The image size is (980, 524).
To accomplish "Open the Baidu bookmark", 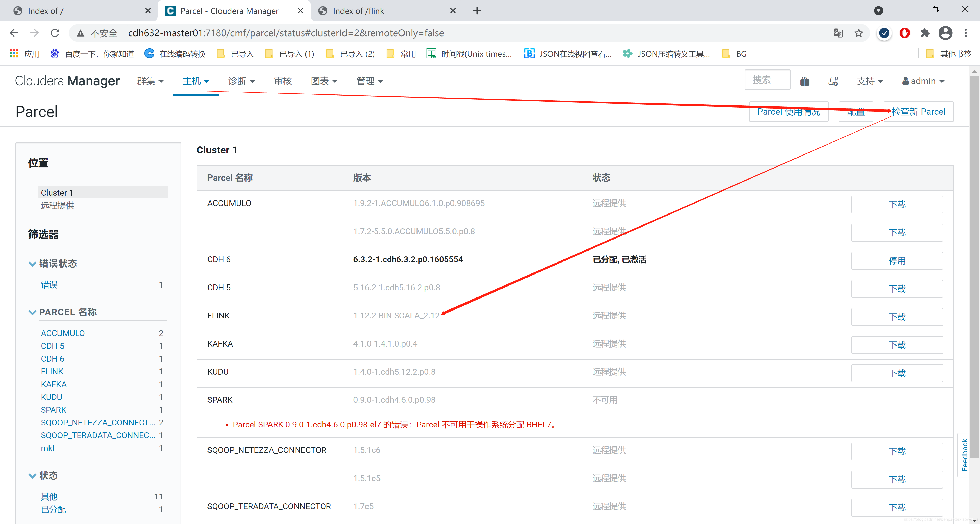I will [92, 54].
